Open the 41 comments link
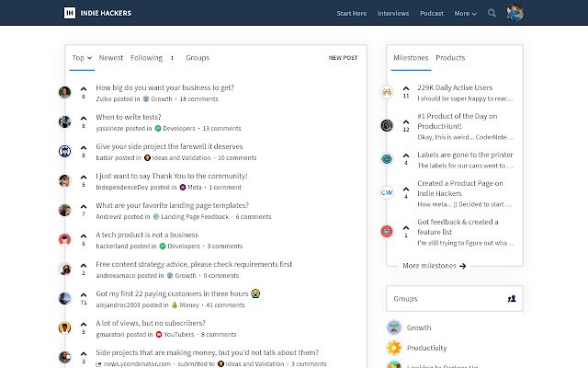Viewport: 588px width, 368px height. tap(225, 305)
